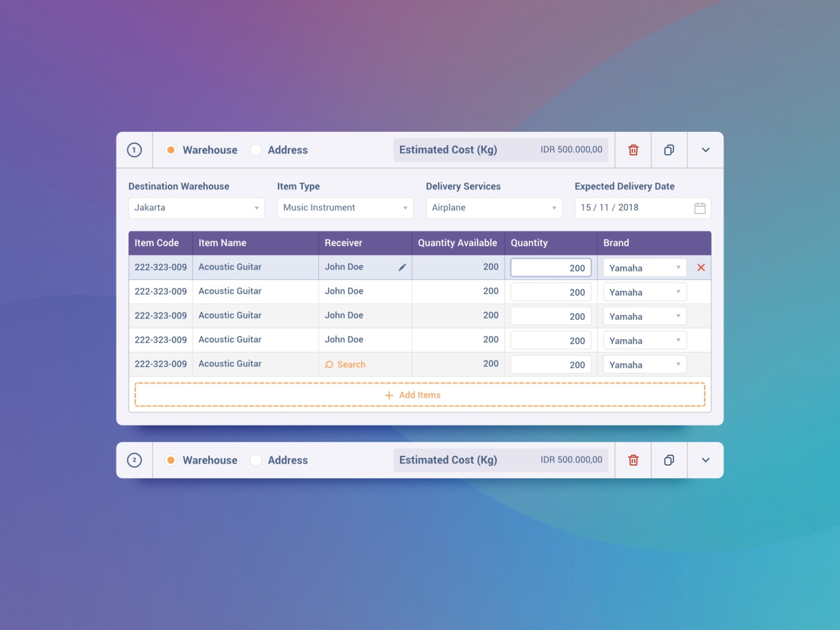
Task: Open calendar icon in Expected Delivery Date
Action: coord(700,208)
